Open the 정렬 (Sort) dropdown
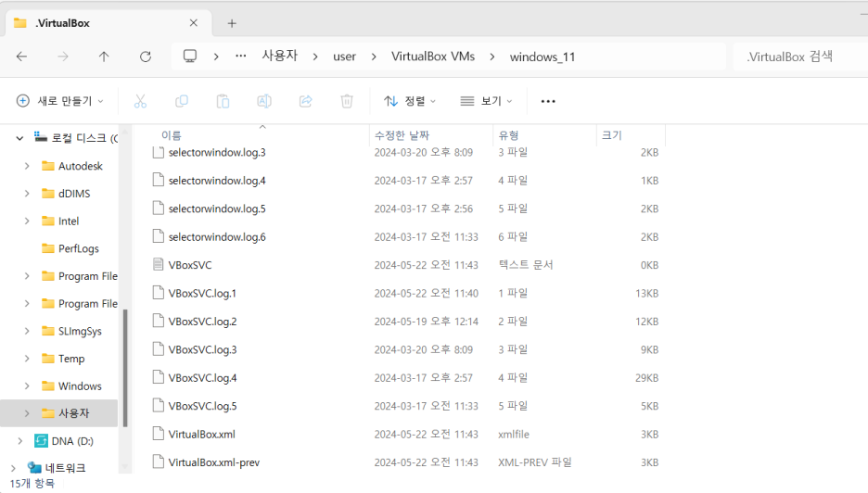 point(410,101)
